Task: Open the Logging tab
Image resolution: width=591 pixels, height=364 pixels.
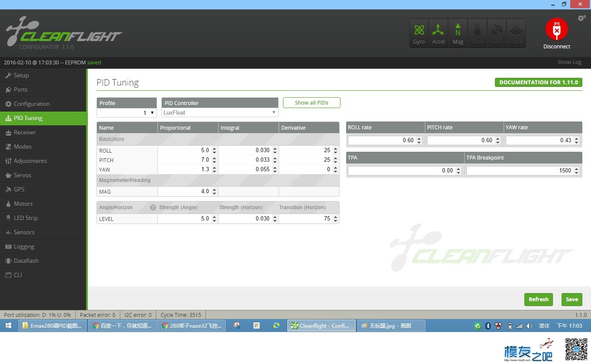Action: (x=43, y=246)
